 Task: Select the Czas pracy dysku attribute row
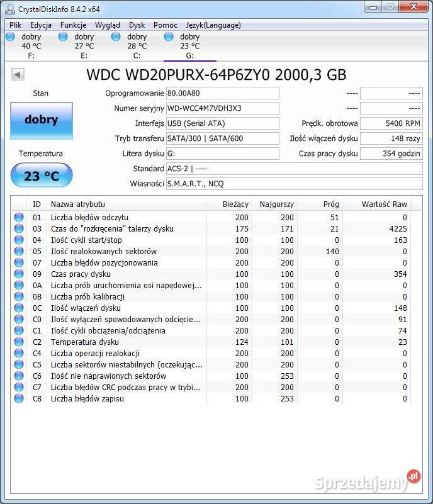coord(126,274)
